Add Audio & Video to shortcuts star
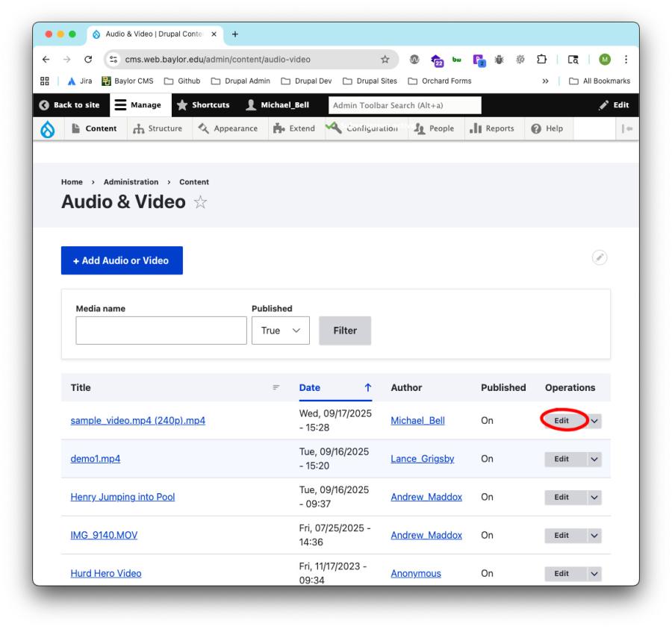672x629 pixels. coord(200,201)
